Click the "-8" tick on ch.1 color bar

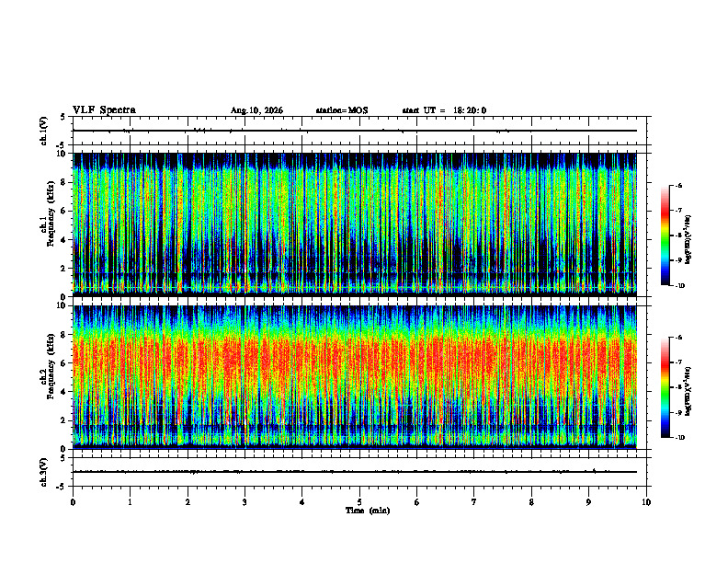click(679, 236)
